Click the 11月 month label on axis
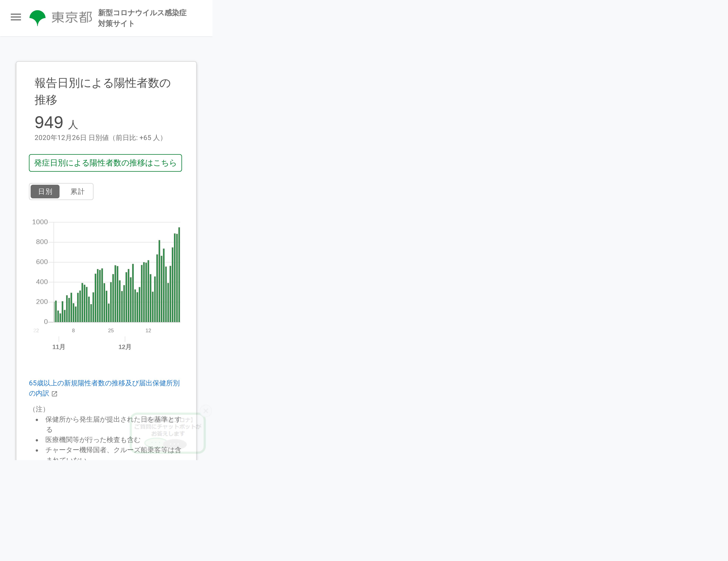 pyautogui.click(x=59, y=347)
